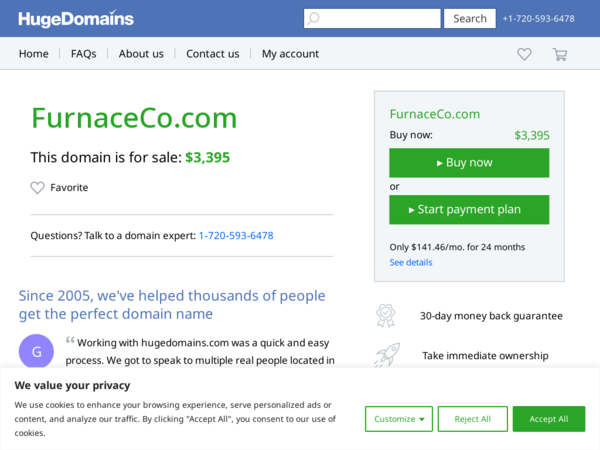Open the shopping cart icon

560,54
